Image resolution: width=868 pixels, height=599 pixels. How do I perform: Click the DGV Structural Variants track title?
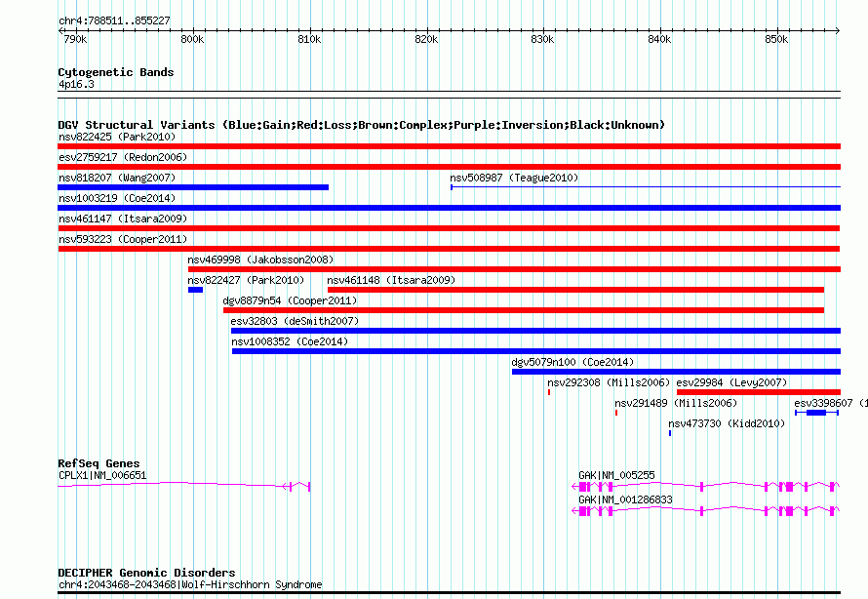pyautogui.click(x=361, y=125)
